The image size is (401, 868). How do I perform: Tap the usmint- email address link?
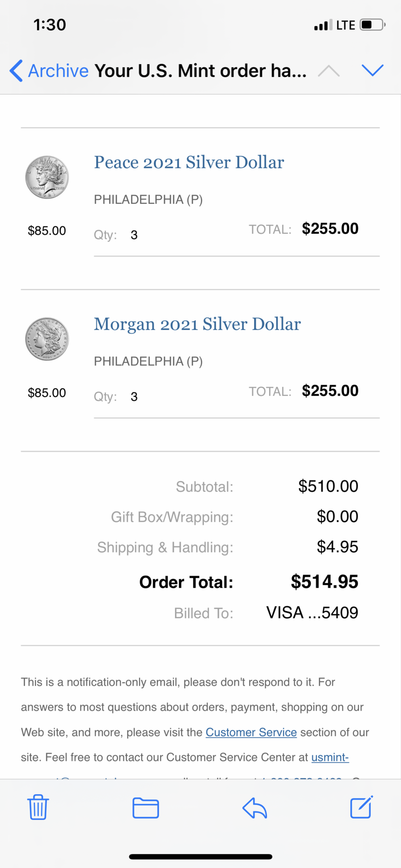coord(330,757)
